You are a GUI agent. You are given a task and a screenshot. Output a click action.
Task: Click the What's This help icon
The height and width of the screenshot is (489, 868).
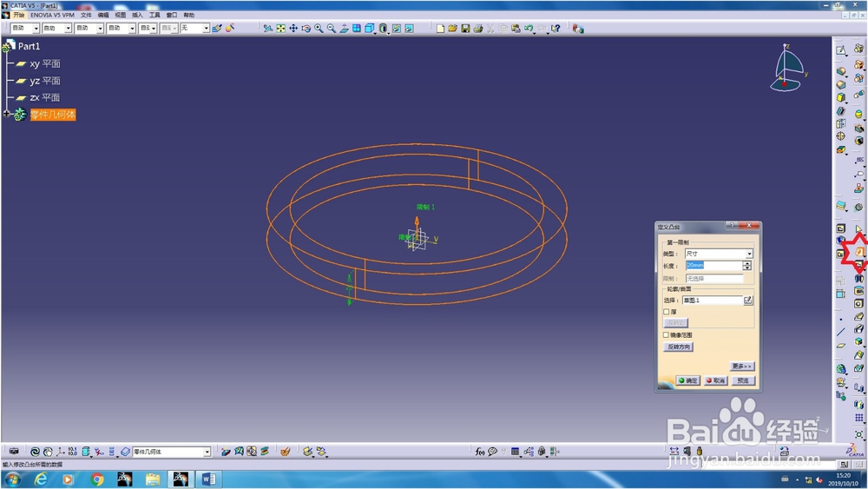coord(556,29)
